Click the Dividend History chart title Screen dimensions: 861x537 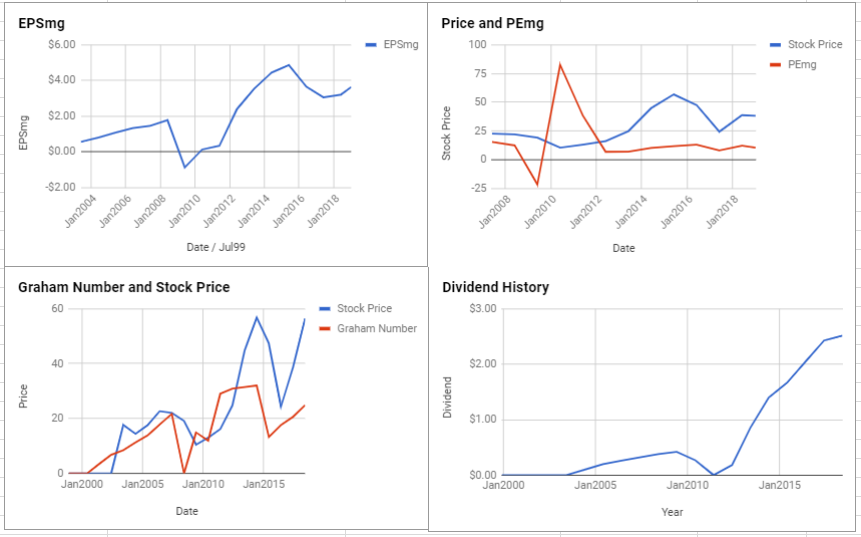[496, 287]
